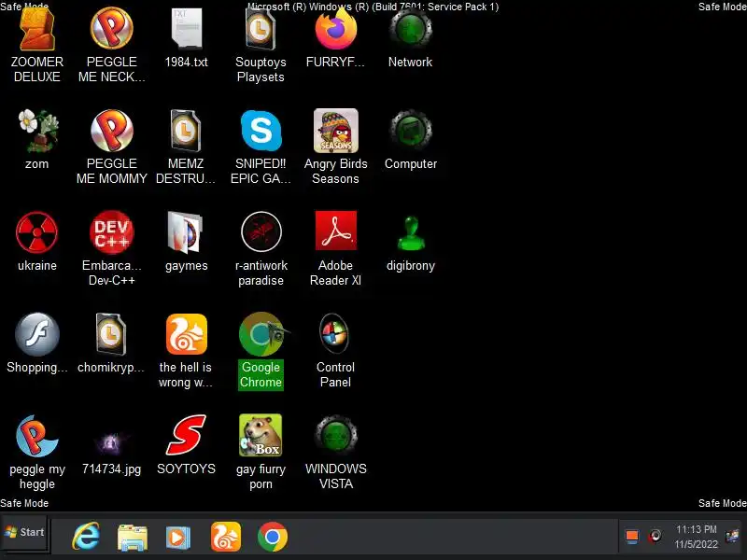The image size is (747, 560).
Task: Open Windows Media Player taskbar icon
Action: [x=178, y=538]
